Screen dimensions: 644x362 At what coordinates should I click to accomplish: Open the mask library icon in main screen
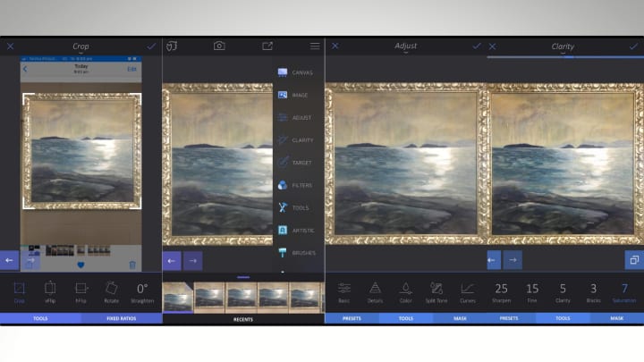coord(172,46)
